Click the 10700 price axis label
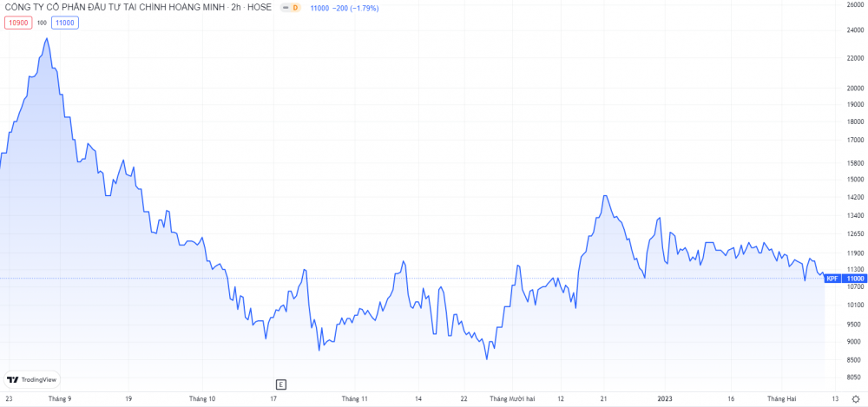The image size is (868, 407). pyautogui.click(x=855, y=287)
